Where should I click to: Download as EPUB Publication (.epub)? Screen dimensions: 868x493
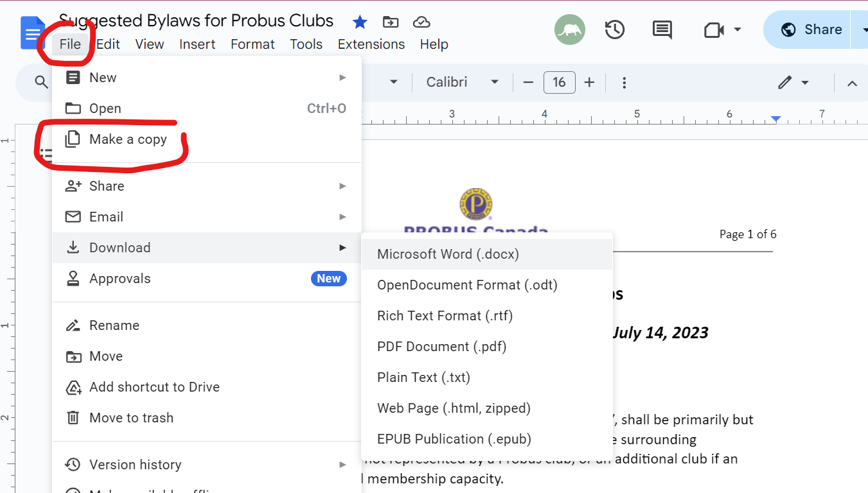click(x=487, y=439)
